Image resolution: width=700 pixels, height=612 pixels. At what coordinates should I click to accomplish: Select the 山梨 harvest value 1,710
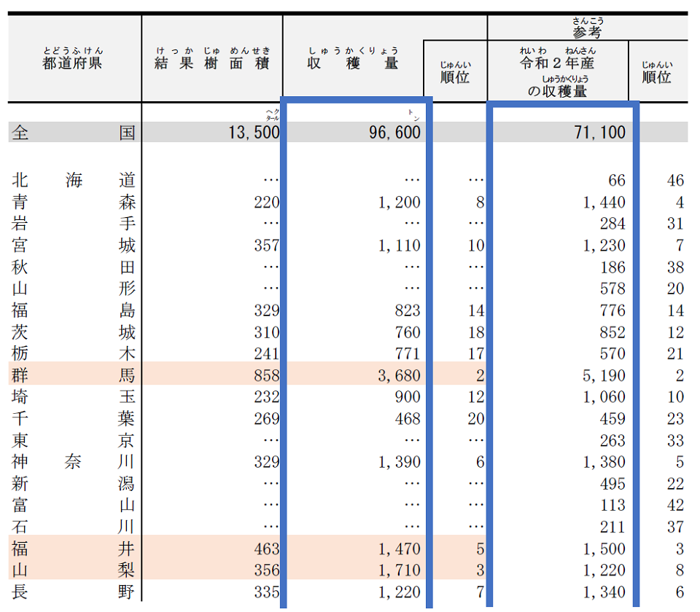399,570
